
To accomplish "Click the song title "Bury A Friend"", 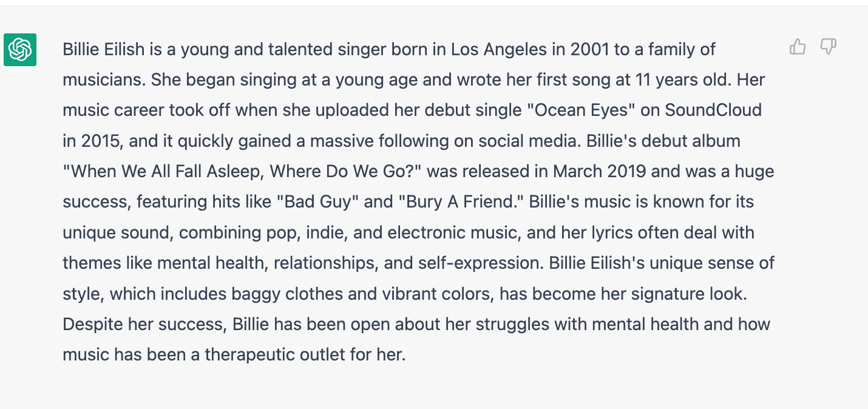I will (x=461, y=202).
